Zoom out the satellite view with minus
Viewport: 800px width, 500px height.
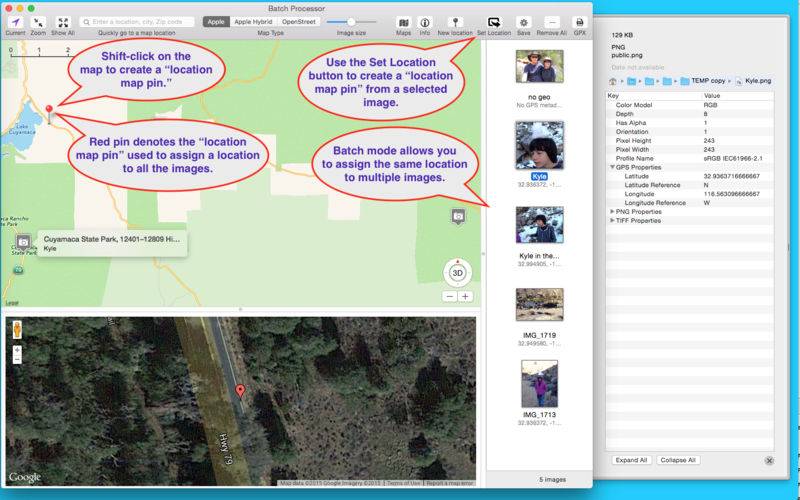click(x=17, y=359)
